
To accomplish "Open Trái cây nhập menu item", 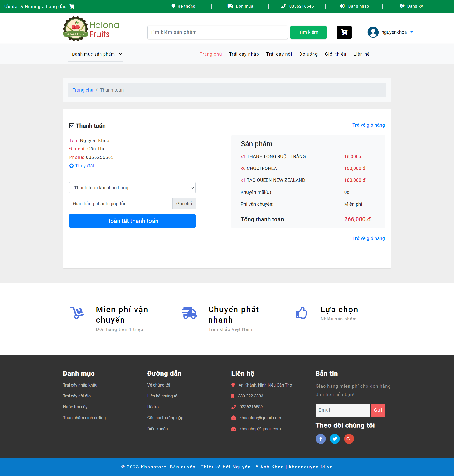I will pyautogui.click(x=244, y=54).
